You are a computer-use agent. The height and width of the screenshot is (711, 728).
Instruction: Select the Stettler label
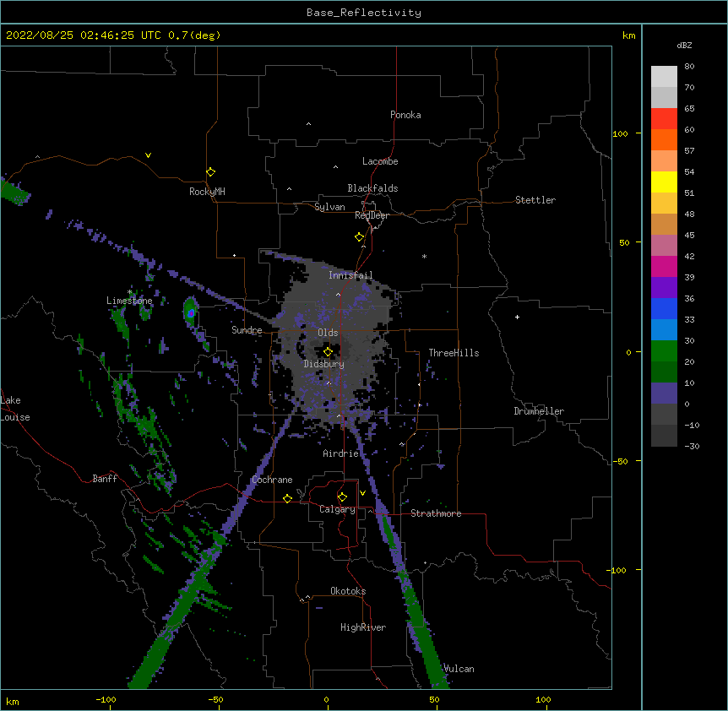coord(535,200)
